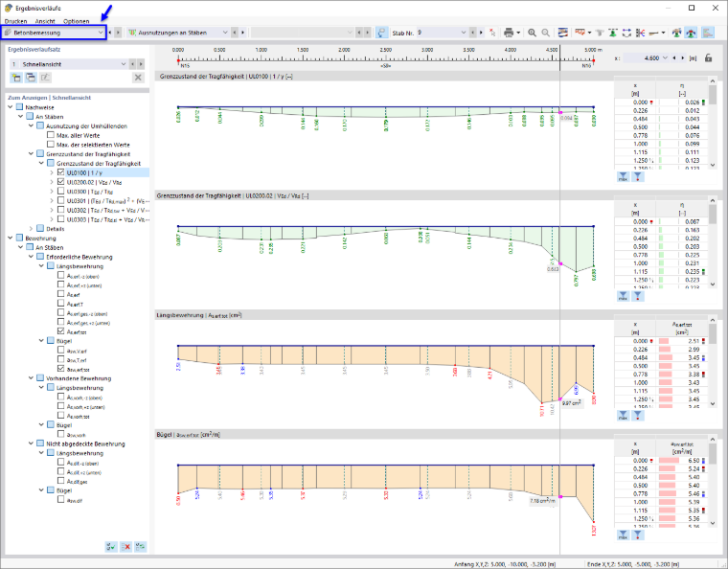This screenshot has height=569, width=728.
Task: Click the funnel filter icon below second results table
Action: (638, 296)
